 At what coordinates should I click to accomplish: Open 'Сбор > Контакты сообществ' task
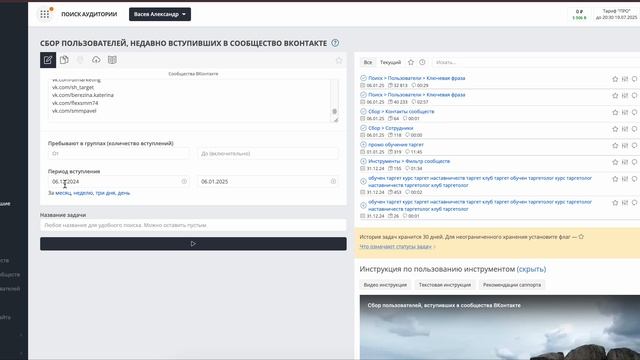[x=401, y=111]
